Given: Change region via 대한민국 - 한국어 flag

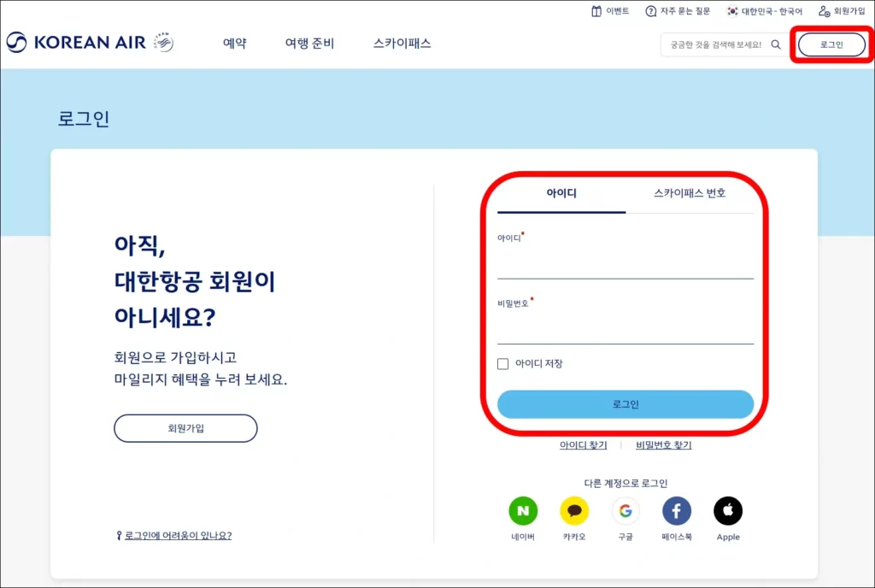Looking at the screenshot, I should click(x=764, y=11).
